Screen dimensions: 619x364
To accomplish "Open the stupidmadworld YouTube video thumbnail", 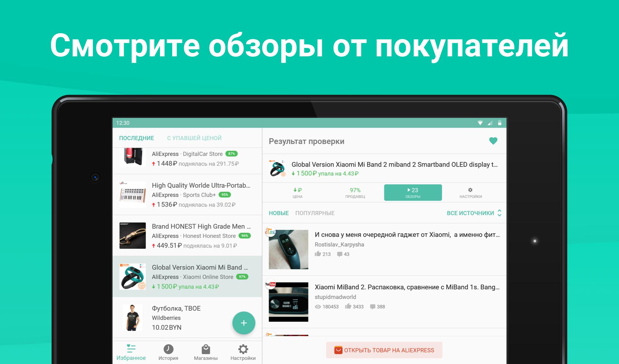I will click(x=289, y=302).
